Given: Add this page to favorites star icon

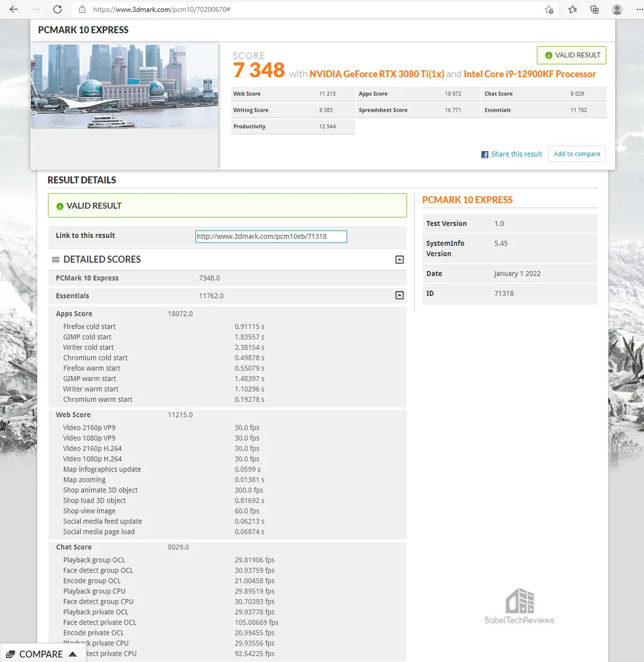Looking at the screenshot, I should coord(549,9).
